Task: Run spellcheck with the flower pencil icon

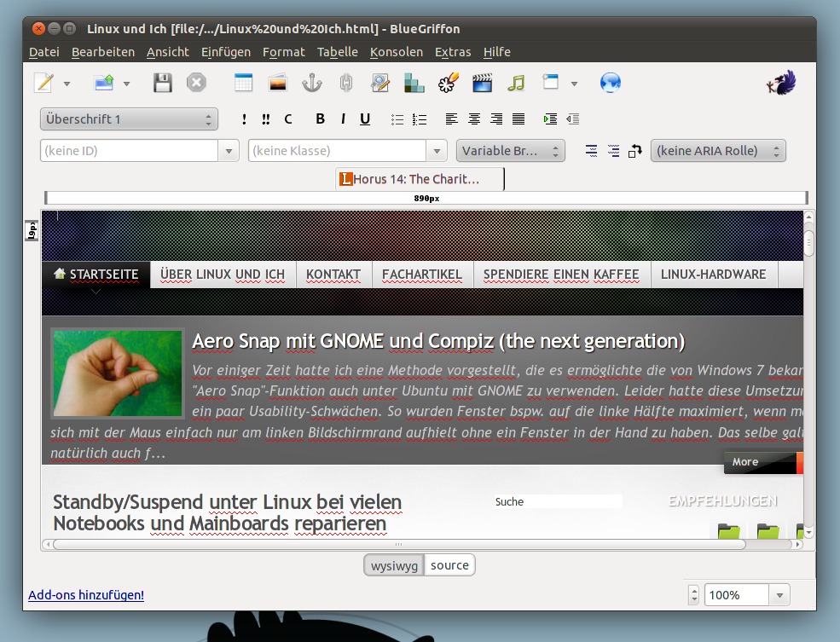Action: pos(449,82)
